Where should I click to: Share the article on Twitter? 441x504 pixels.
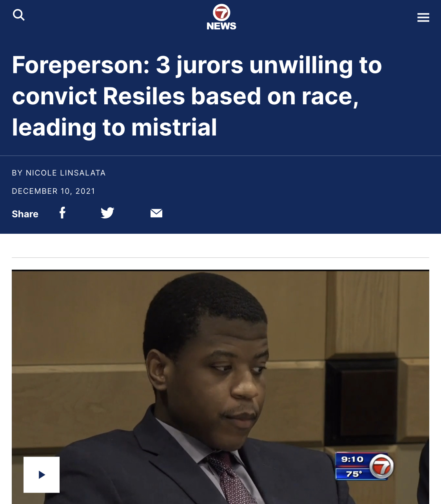pos(107,213)
